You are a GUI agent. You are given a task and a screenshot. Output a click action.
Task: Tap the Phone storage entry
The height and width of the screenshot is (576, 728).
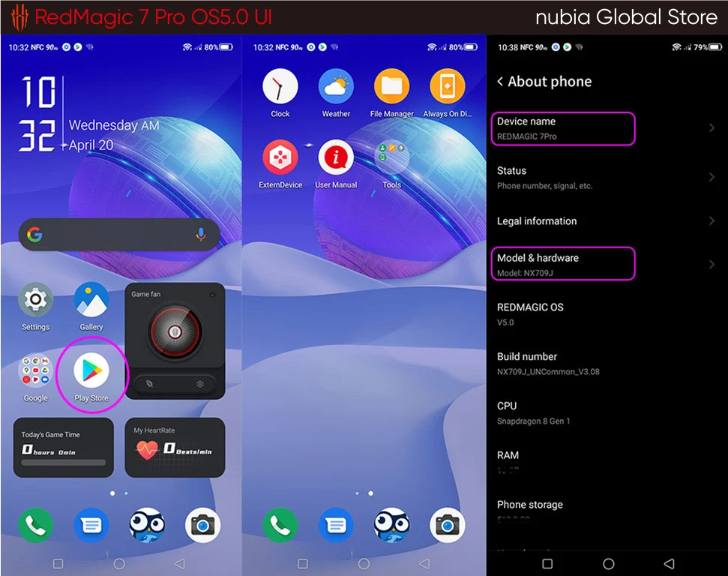coord(607,511)
